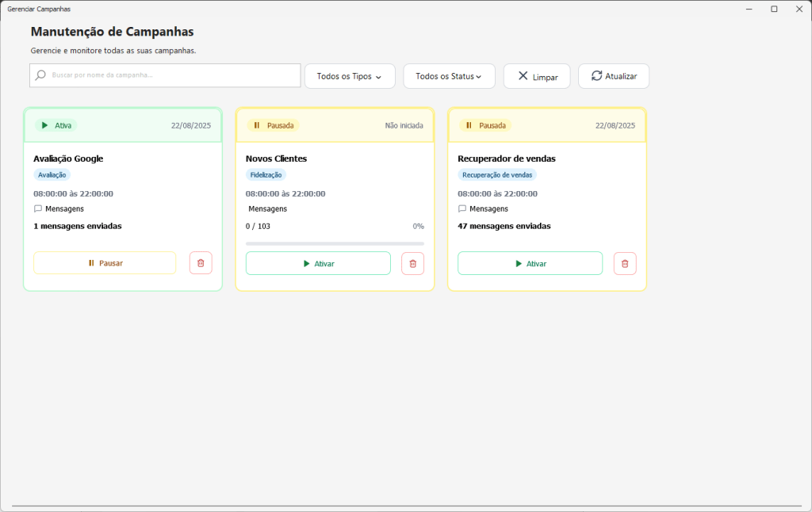Activate the Recuperador de vendas campaign
This screenshot has width=812, height=512.
coord(530,263)
